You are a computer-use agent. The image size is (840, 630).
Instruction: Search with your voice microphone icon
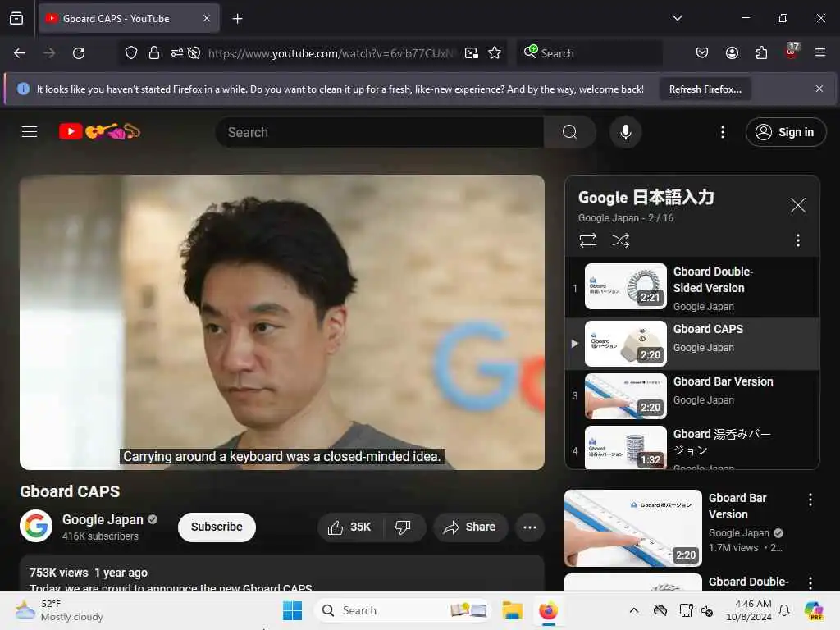point(625,132)
